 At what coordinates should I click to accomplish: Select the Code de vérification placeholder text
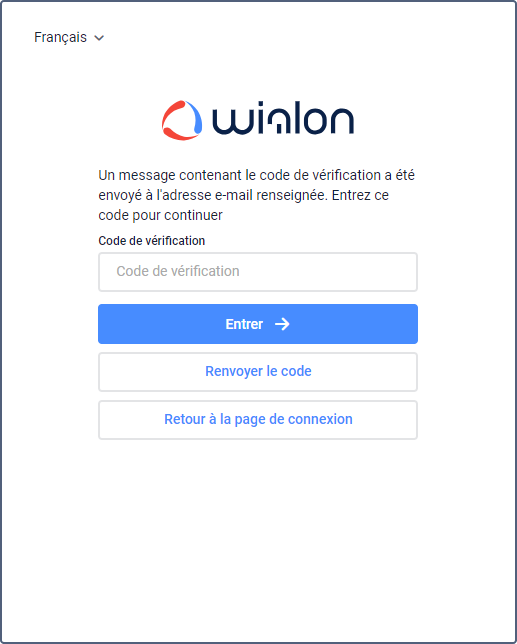[178, 271]
